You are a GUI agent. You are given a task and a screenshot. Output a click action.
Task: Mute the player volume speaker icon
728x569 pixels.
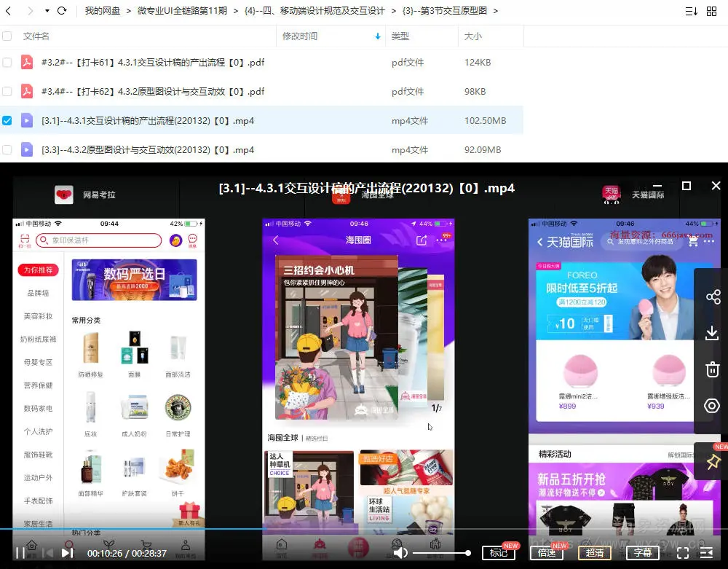click(400, 553)
